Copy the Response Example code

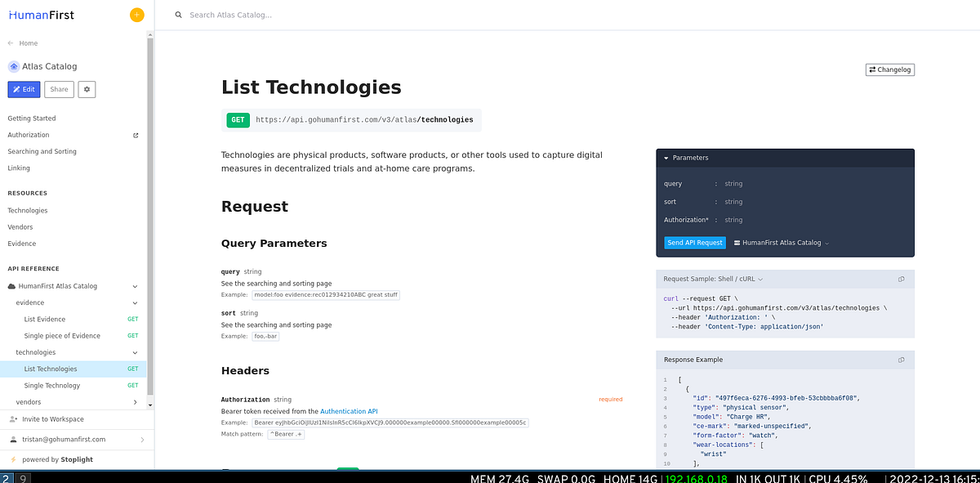(x=901, y=360)
